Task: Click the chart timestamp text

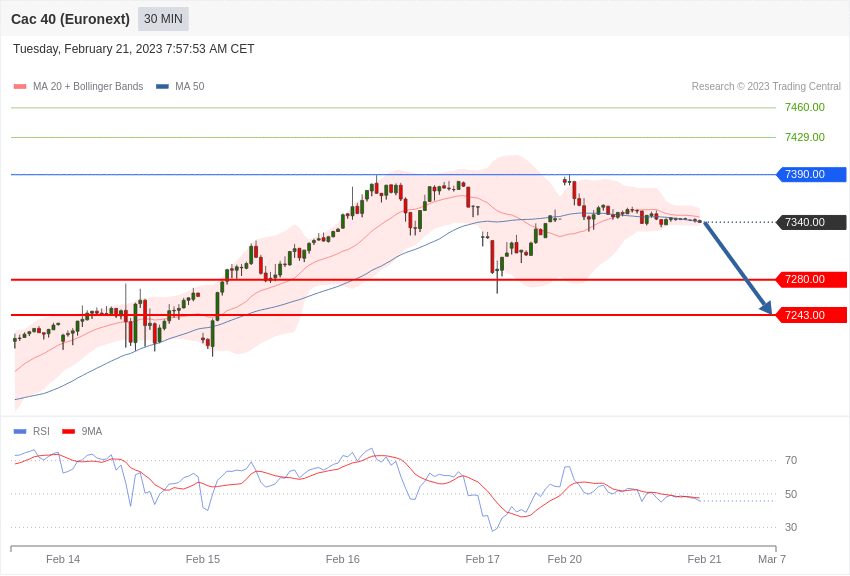Action: click(x=134, y=49)
